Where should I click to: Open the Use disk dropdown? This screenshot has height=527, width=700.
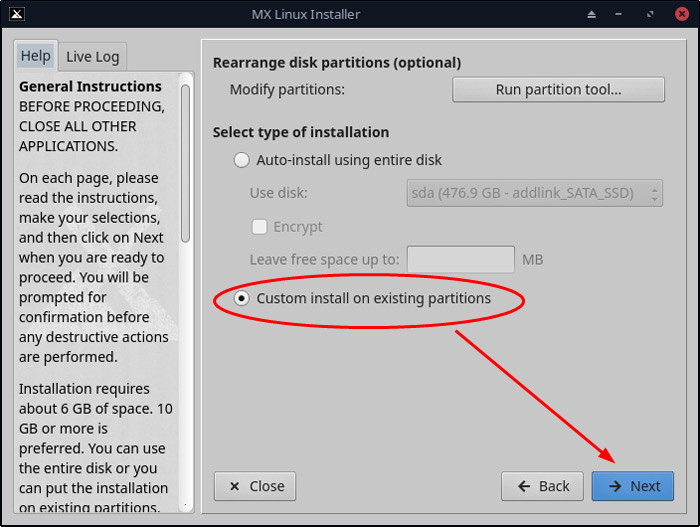[534, 193]
